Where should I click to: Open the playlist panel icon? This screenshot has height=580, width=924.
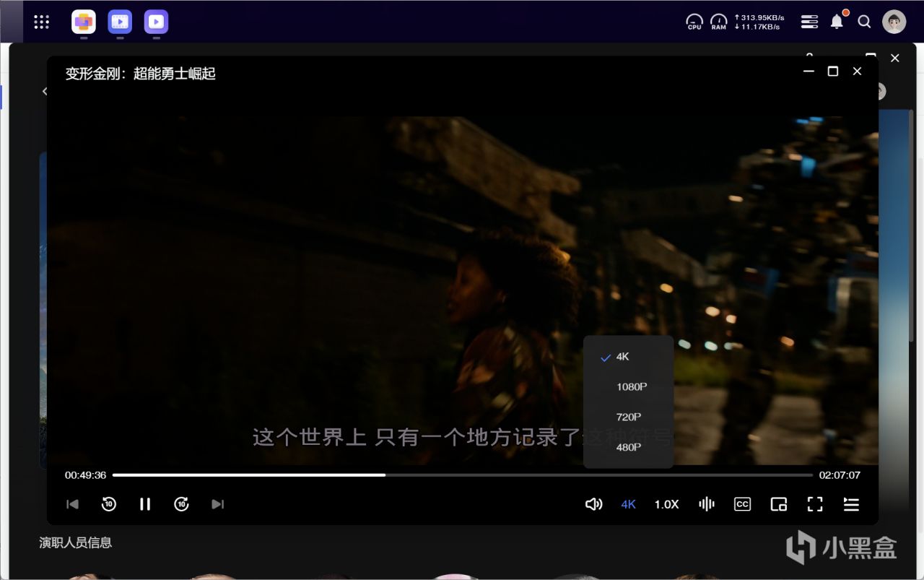pos(851,504)
